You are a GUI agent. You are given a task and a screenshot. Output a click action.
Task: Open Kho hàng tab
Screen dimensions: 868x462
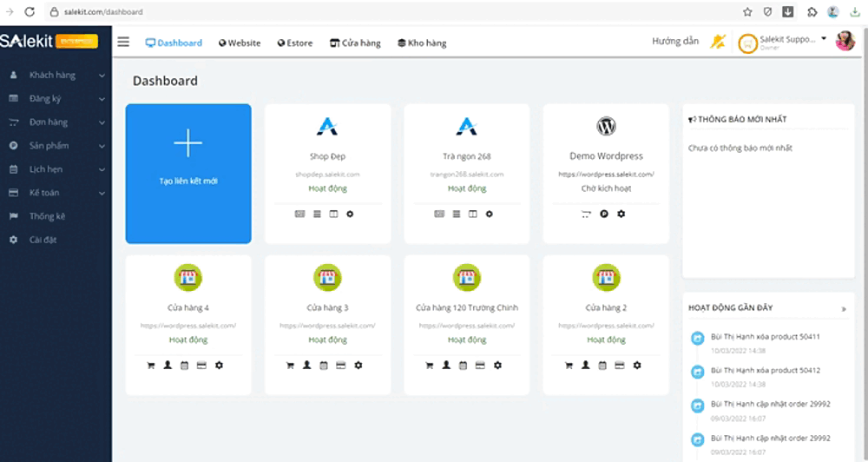pyautogui.click(x=422, y=43)
